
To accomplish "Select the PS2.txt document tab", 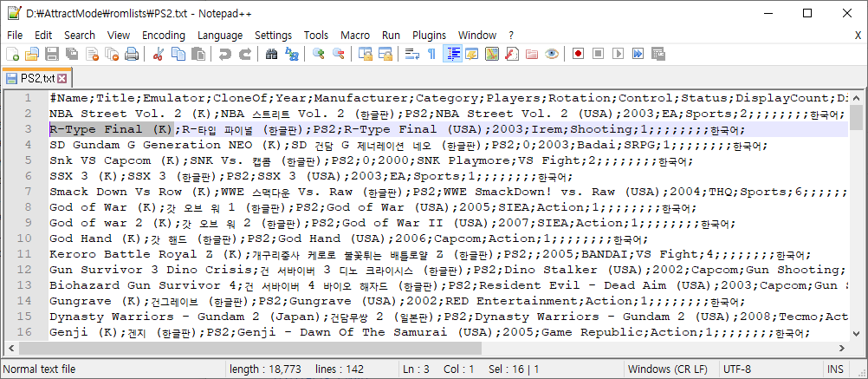I will coord(36,78).
